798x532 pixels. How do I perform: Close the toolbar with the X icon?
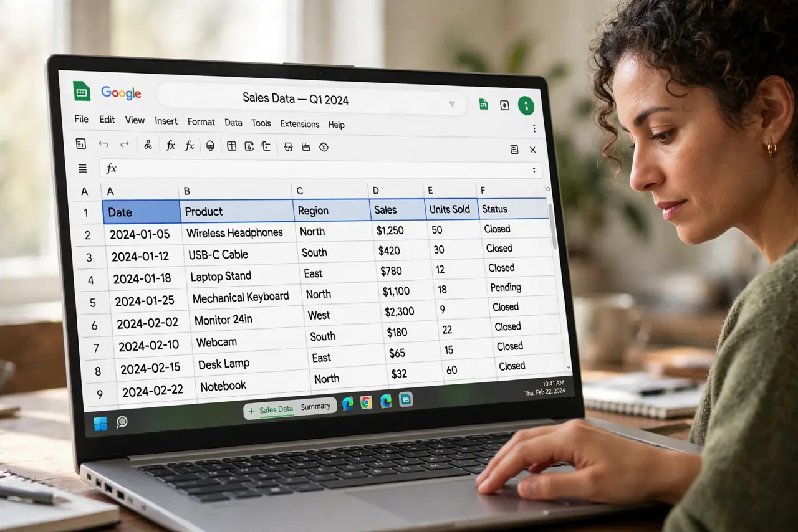coord(532,150)
